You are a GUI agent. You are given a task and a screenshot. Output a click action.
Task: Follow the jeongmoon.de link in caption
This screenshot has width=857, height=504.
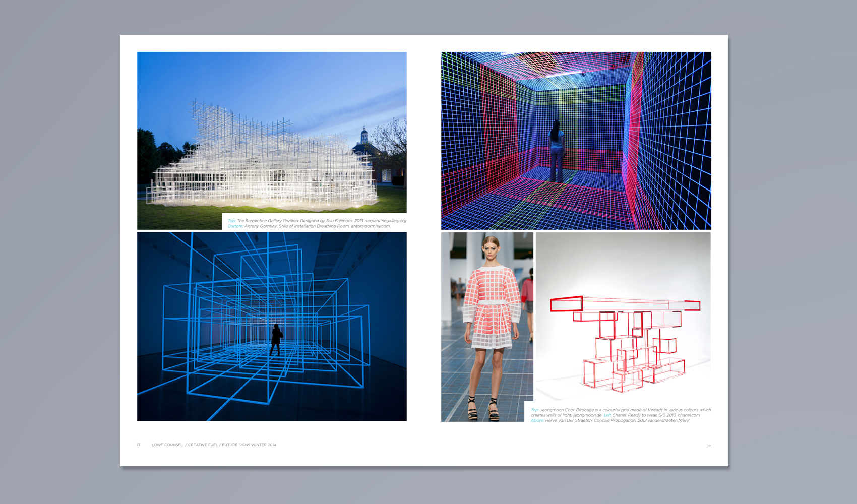[x=587, y=415]
